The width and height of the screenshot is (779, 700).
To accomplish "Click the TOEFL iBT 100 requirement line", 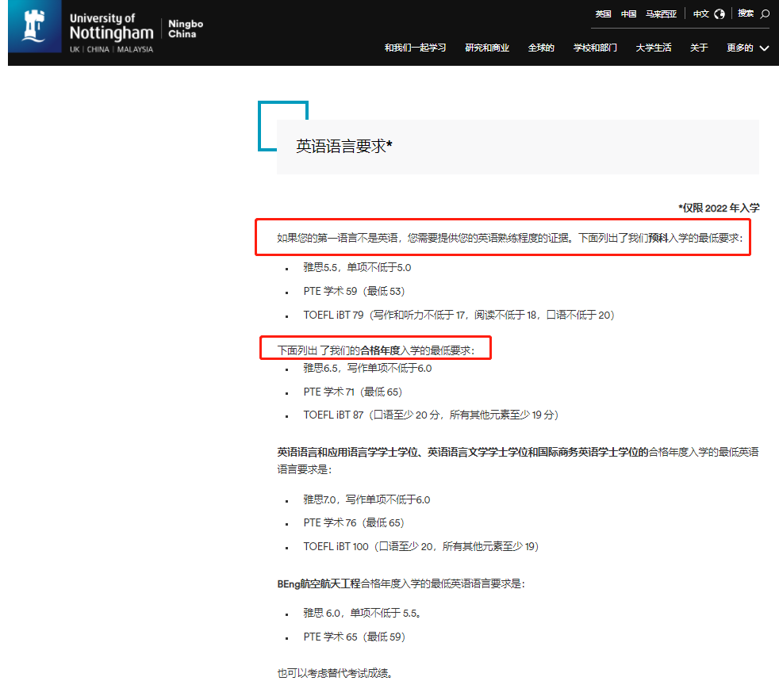I will tap(421, 546).
